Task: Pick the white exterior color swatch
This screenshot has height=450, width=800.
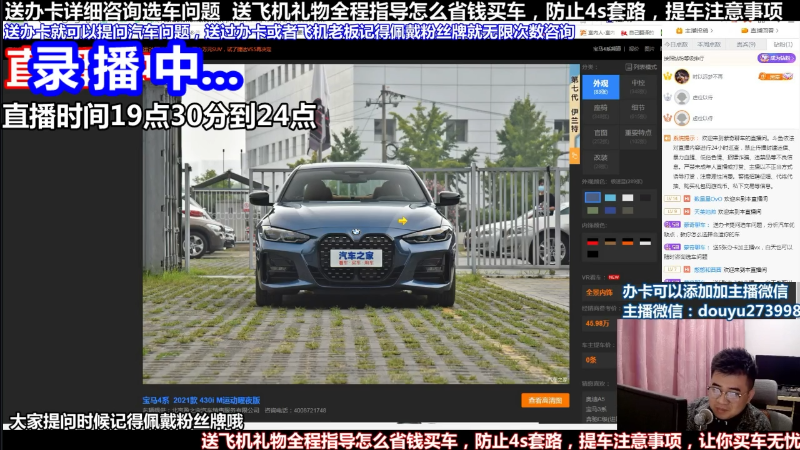Action: point(628,197)
